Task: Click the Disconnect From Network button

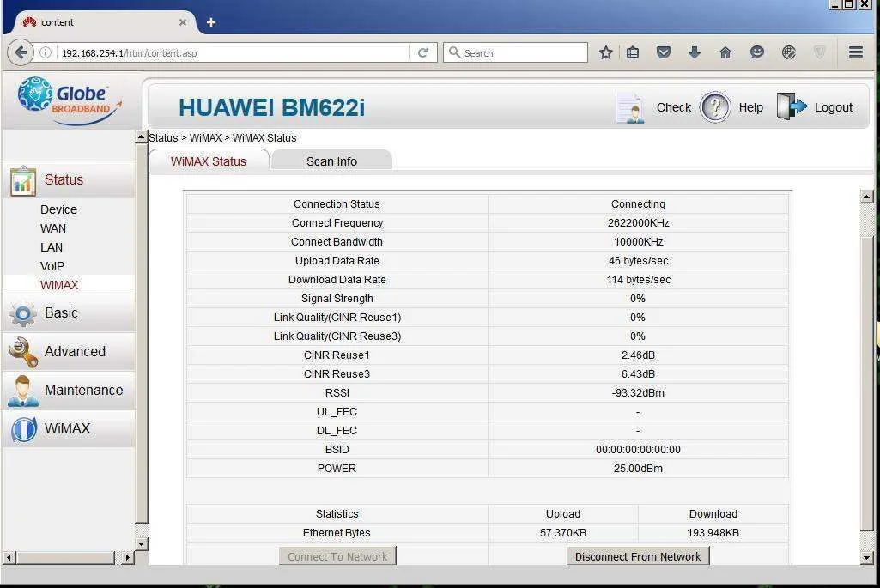Action: (638, 556)
